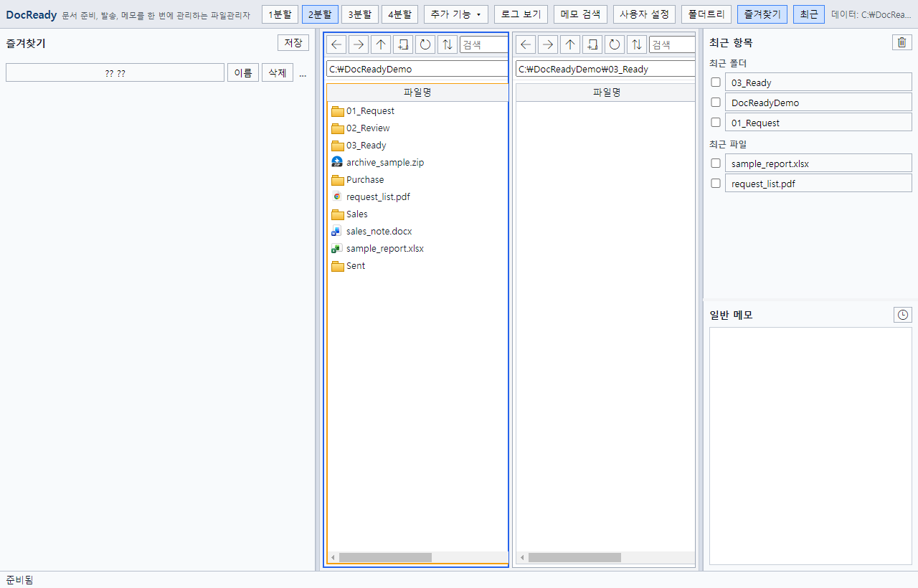Click the sample_report.xlsx icon in file list

(x=338, y=249)
